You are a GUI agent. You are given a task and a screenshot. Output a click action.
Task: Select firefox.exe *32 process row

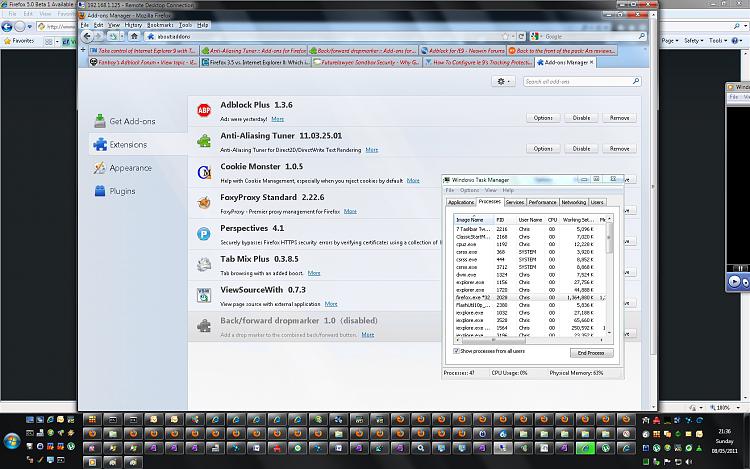pyautogui.click(x=530, y=297)
